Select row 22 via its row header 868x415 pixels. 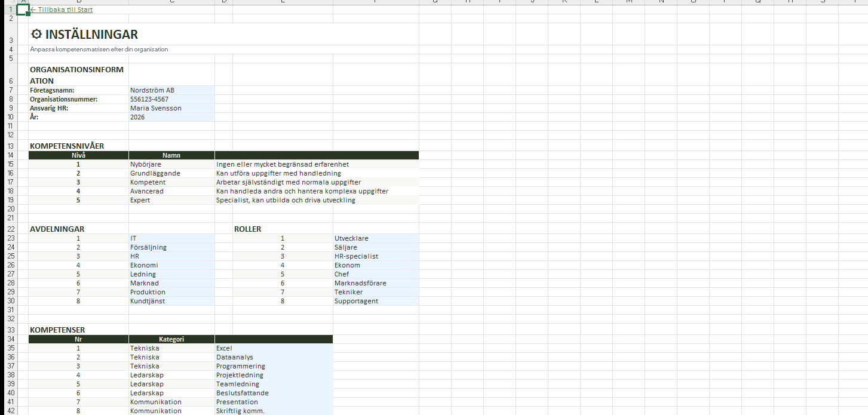[10, 229]
